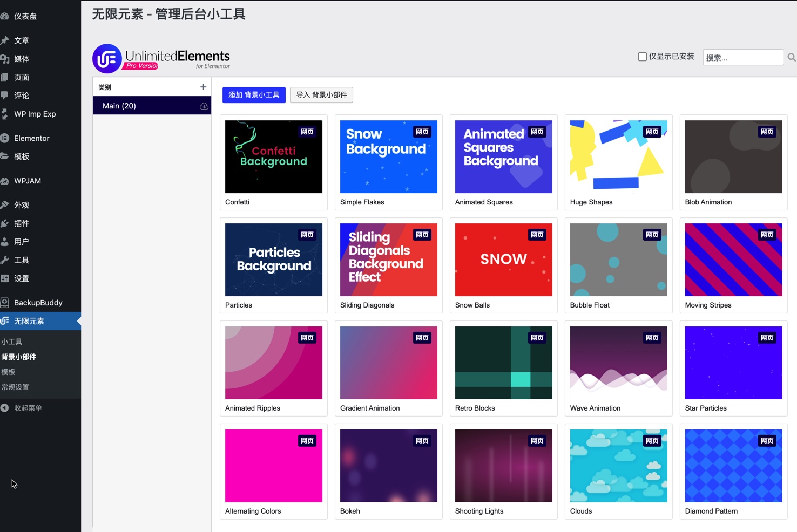Screen dimensions: 797x532
Task: Open the Confetti background thumbnail
Action: click(x=274, y=156)
